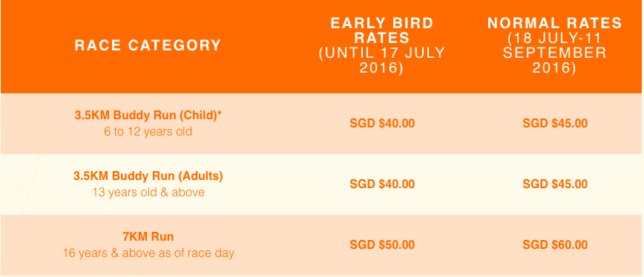Click the Adults normal rate SGD $45.00

pos(555,184)
